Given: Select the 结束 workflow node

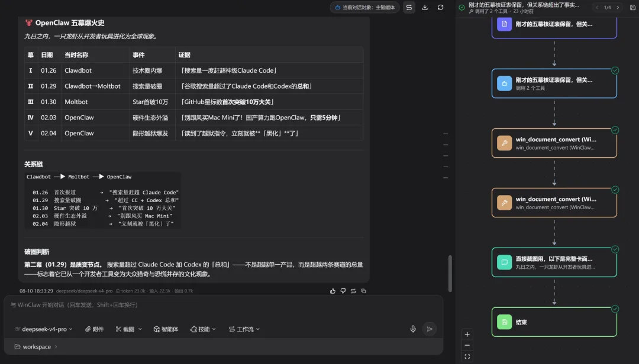Looking at the screenshot, I should click(554, 321).
